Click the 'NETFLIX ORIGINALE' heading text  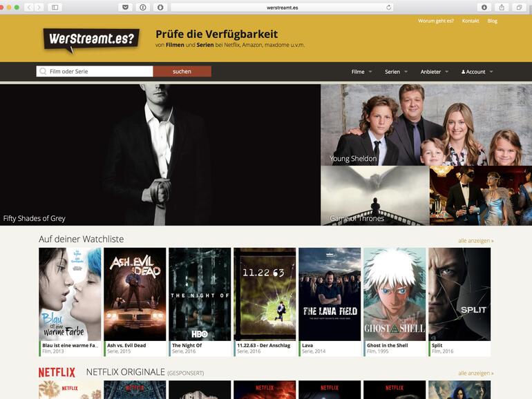click(x=126, y=372)
